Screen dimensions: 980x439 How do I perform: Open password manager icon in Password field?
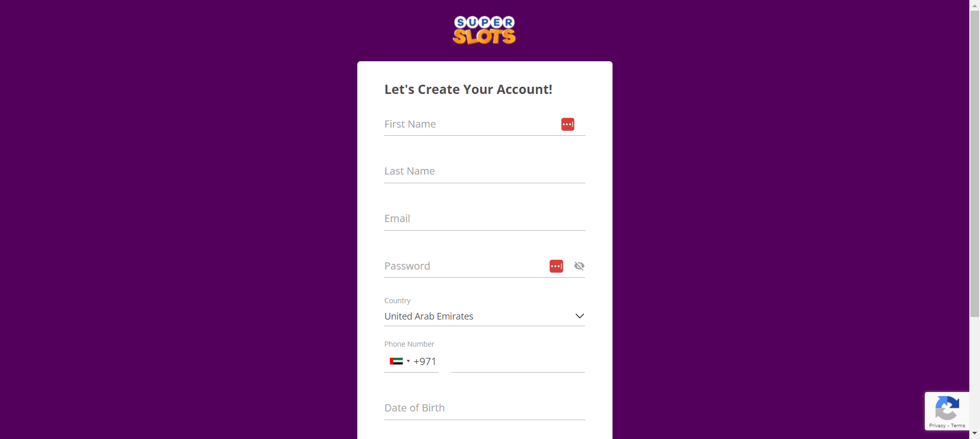556,266
